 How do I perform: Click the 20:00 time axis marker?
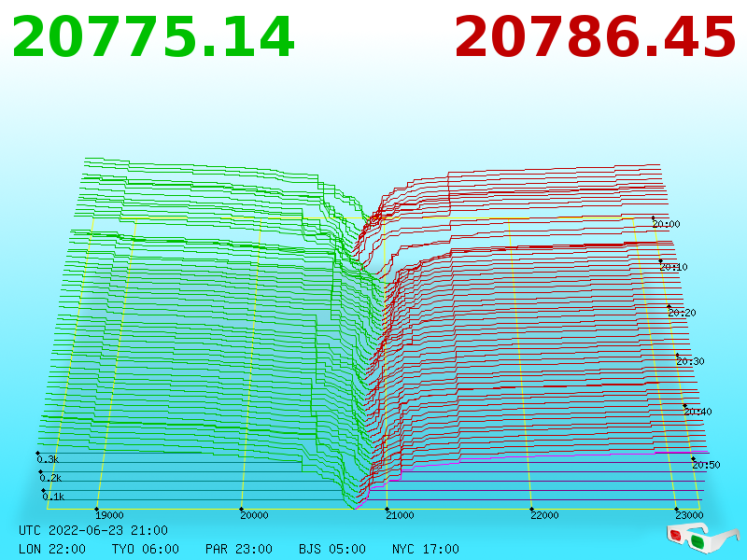point(666,224)
